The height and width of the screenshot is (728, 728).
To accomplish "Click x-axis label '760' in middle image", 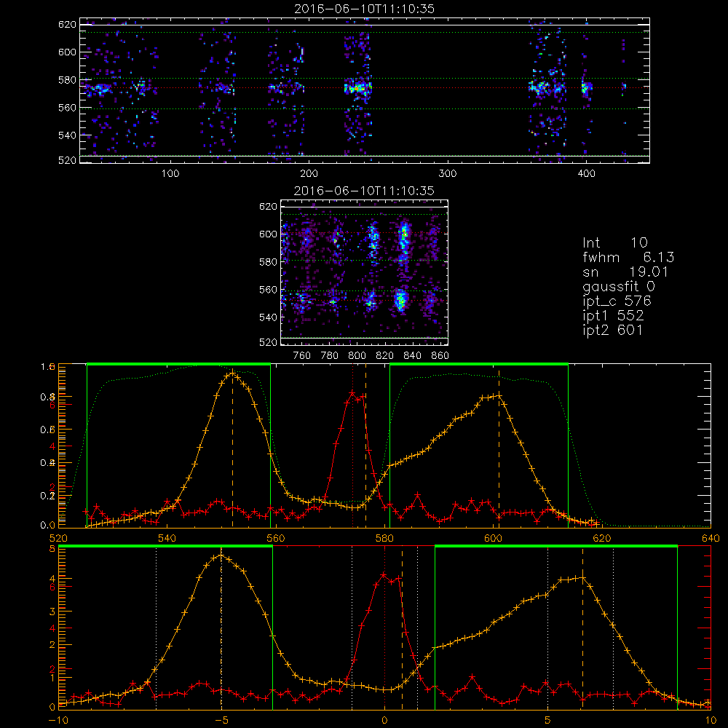I will [x=302, y=356].
